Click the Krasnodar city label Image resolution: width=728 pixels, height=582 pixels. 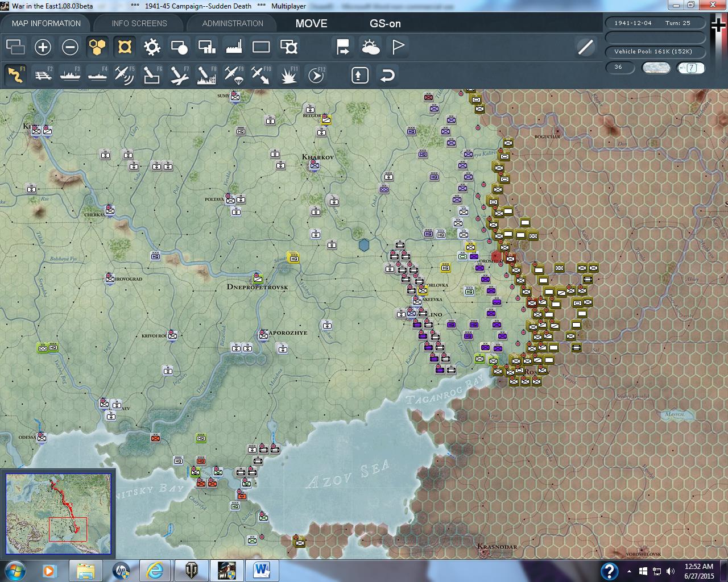tap(497, 547)
